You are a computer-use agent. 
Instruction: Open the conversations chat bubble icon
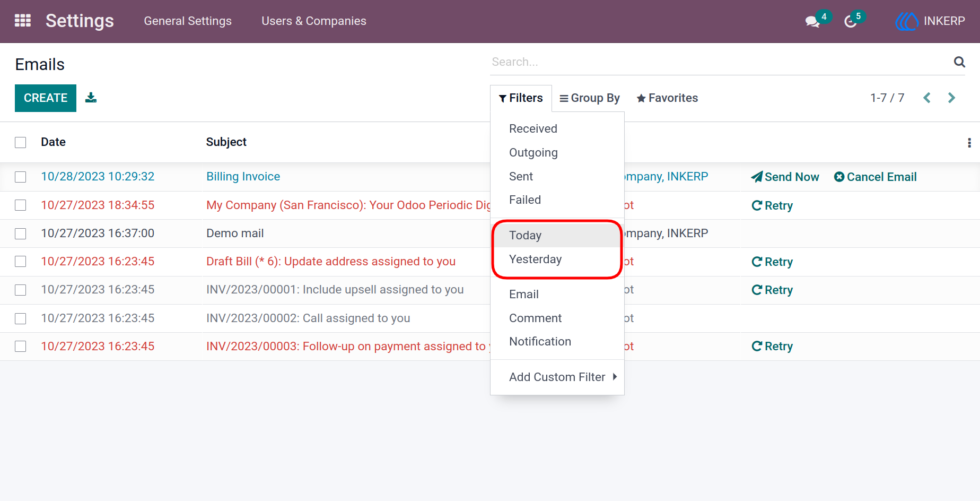(x=812, y=21)
